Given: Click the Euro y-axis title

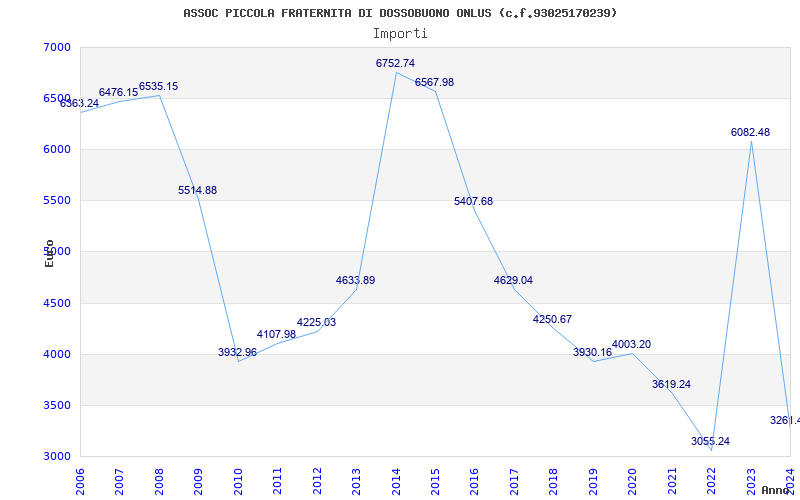Looking at the screenshot, I should [49, 253].
